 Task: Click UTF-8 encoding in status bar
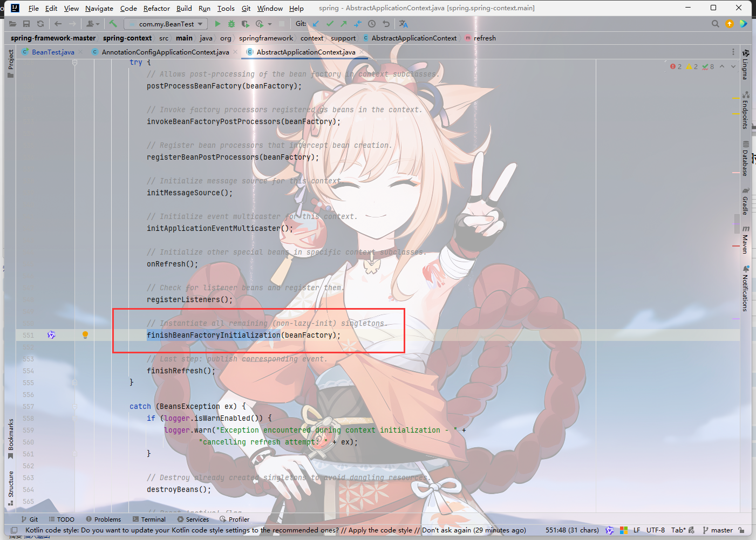(656, 530)
